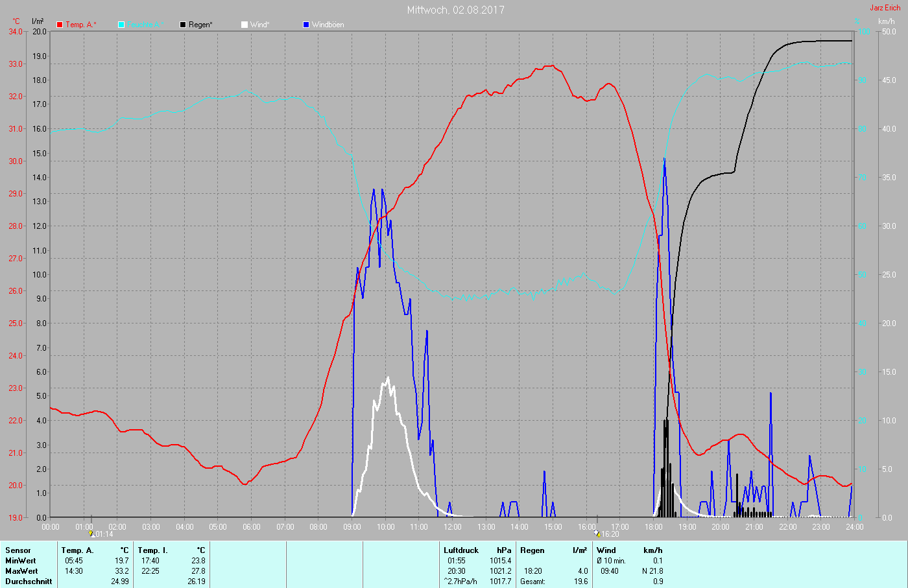908x588 pixels.
Task: Click the wind average value '0.9'
Action: click(x=658, y=582)
